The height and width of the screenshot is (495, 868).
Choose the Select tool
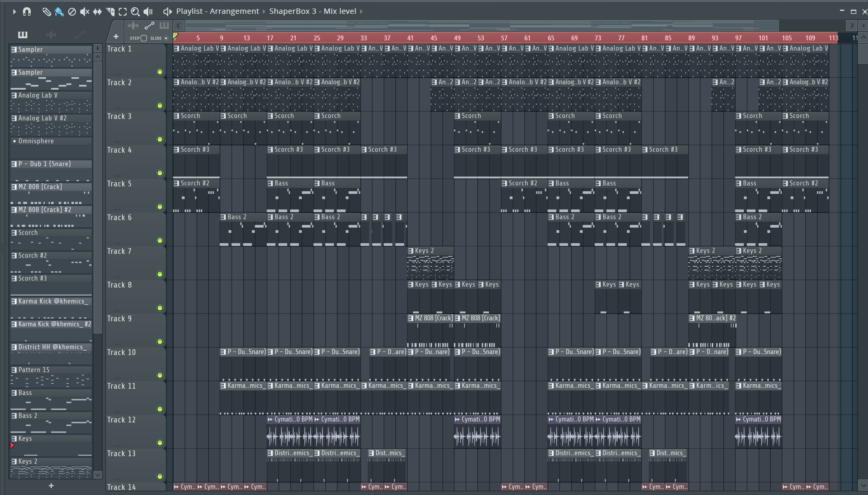pos(122,11)
